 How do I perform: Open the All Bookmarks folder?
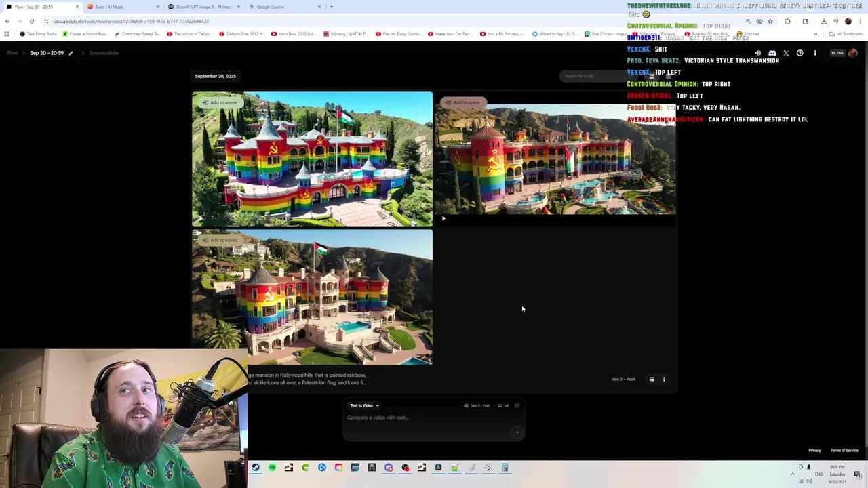(x=846, y=34)
